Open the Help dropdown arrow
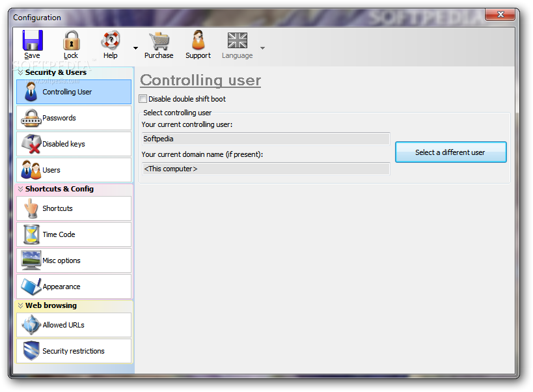 [x=135, y=48]
